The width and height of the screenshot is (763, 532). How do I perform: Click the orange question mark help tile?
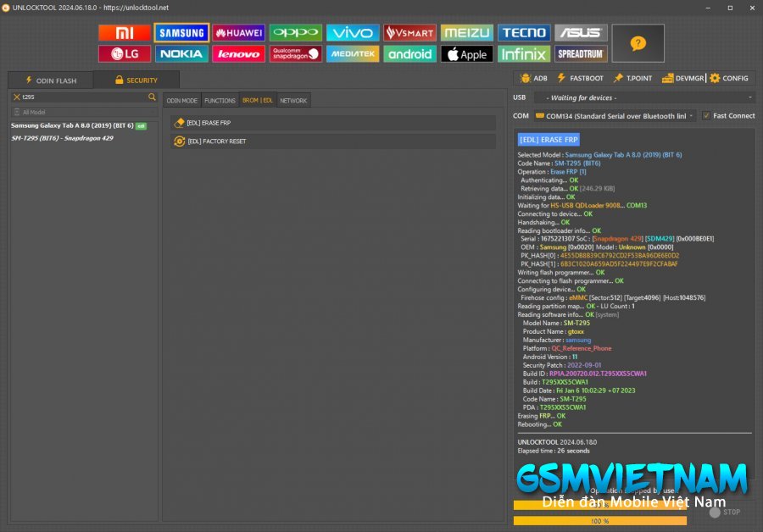(638, 43)
